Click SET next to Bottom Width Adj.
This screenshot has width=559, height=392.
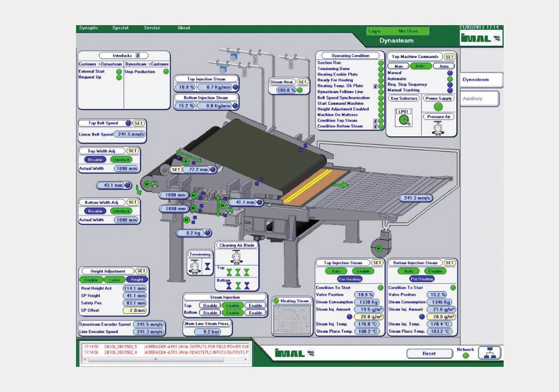132,202
